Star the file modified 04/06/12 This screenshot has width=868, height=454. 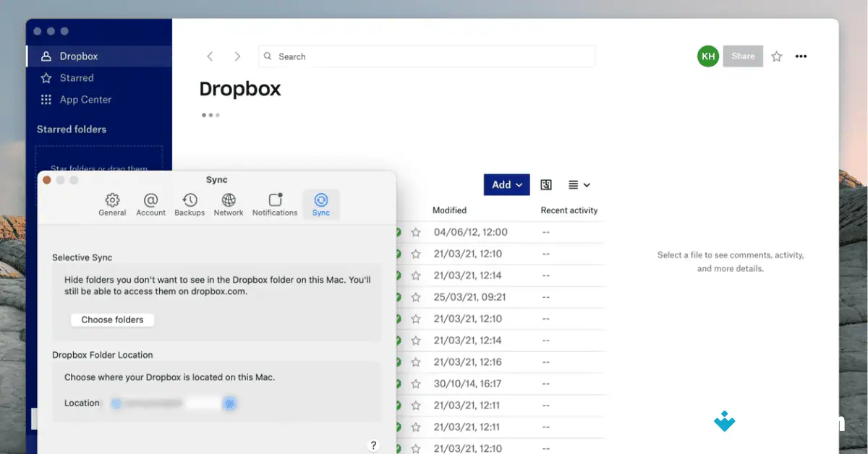point(416,232)
